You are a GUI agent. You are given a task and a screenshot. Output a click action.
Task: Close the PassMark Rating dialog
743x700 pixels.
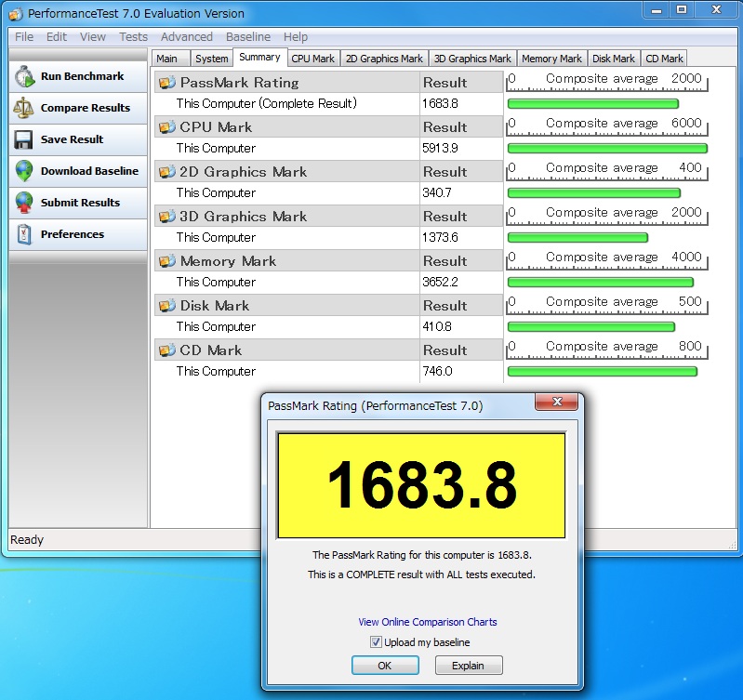point(557,402)
